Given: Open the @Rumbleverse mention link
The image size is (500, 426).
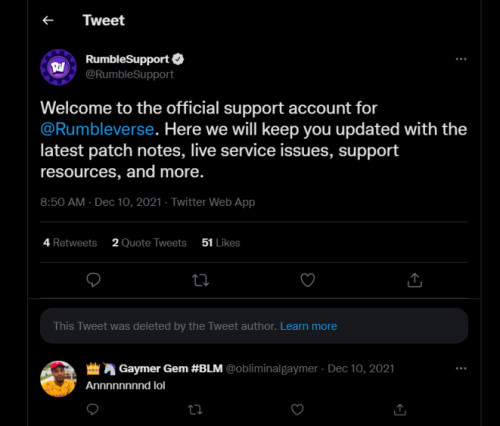Looking at the screenshot, I should click(x=97, y=129).
